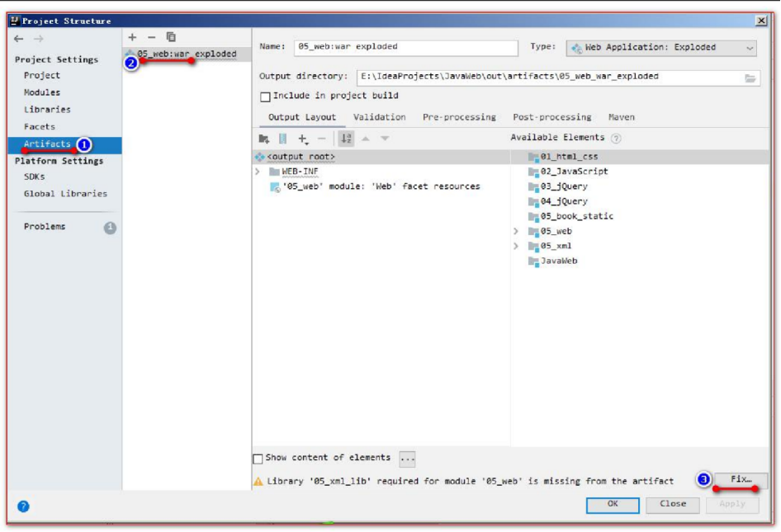Click the Problems count badge
The width and height of the screenshot is (781, 532).
[x=110, y=228]
